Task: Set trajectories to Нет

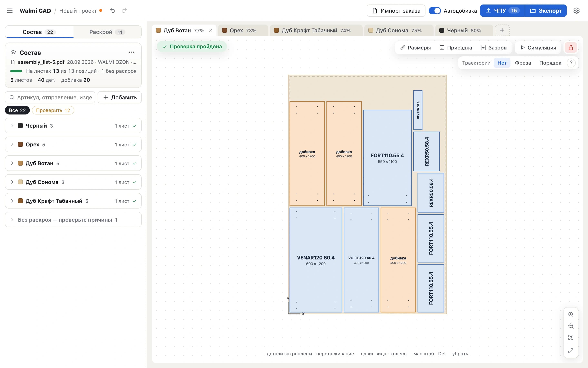Action: [x=502, y=63]
